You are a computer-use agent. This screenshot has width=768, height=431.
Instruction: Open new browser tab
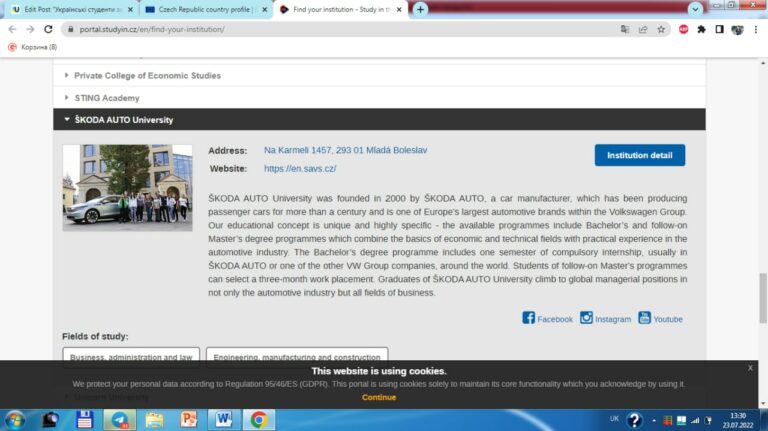coord(420,9)
